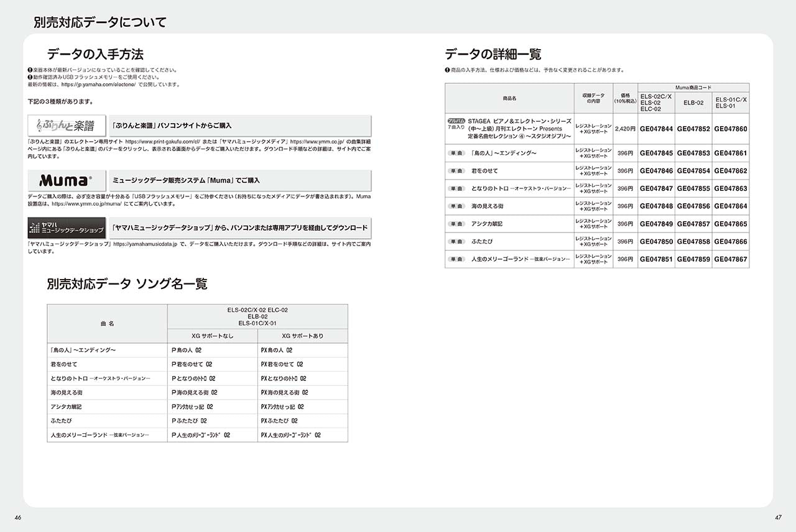Click product code GE047867
Screen dimensions: 796x532
click(731, 259)
